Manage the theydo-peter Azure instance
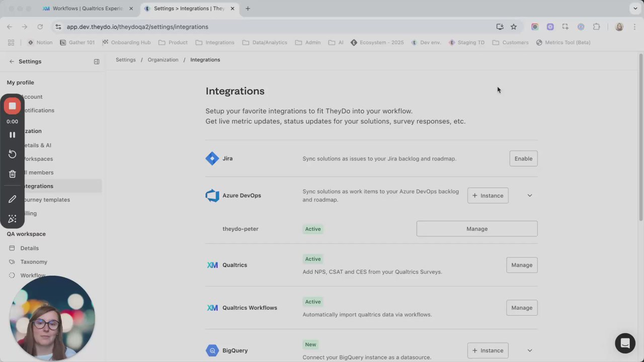This screenshot has height=362, width=644. (x=476, y=229)
